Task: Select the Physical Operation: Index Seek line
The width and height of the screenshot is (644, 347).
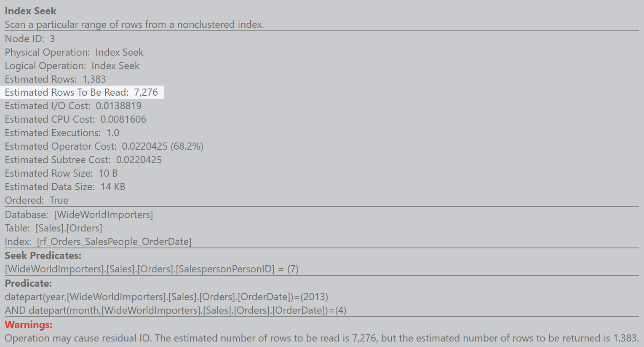Action: pos(74,52)
